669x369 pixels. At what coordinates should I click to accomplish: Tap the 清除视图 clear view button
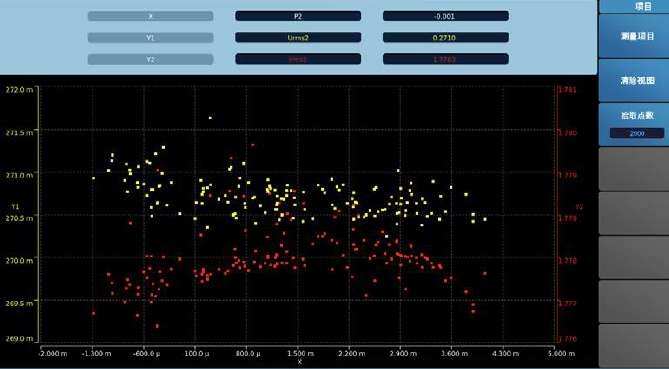click(634, 80)
